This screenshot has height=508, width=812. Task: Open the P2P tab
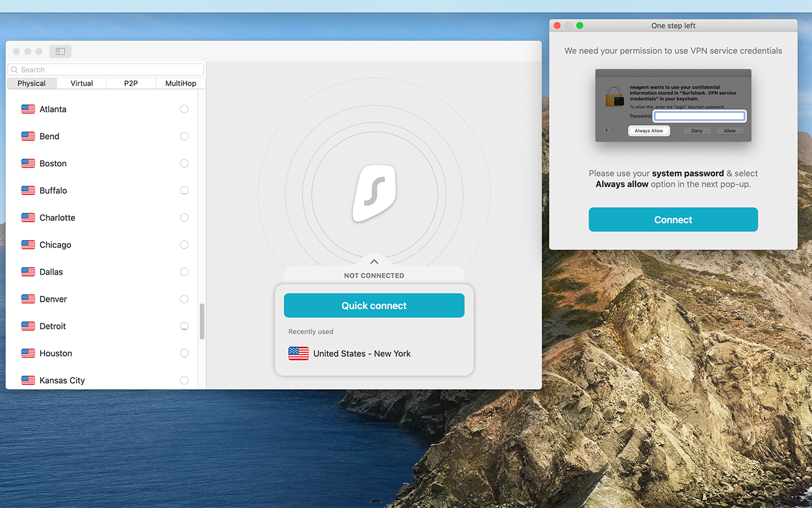tap(131, 83)
